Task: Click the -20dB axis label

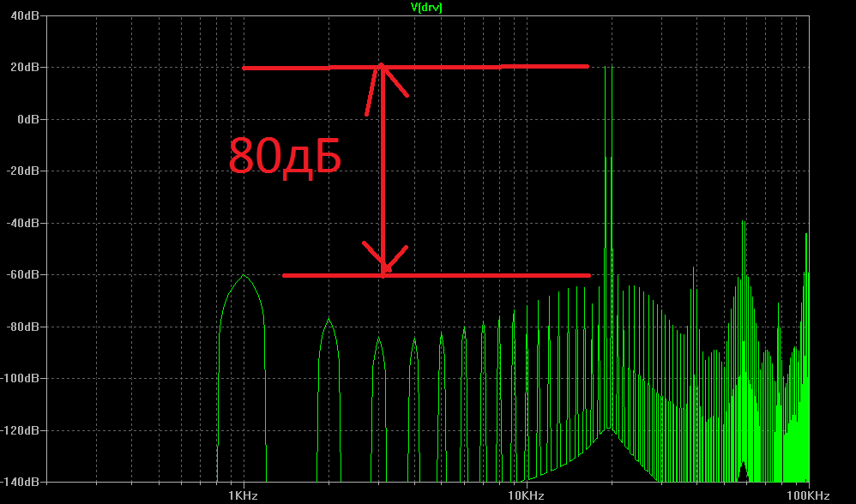Action: tap(22, 171)
